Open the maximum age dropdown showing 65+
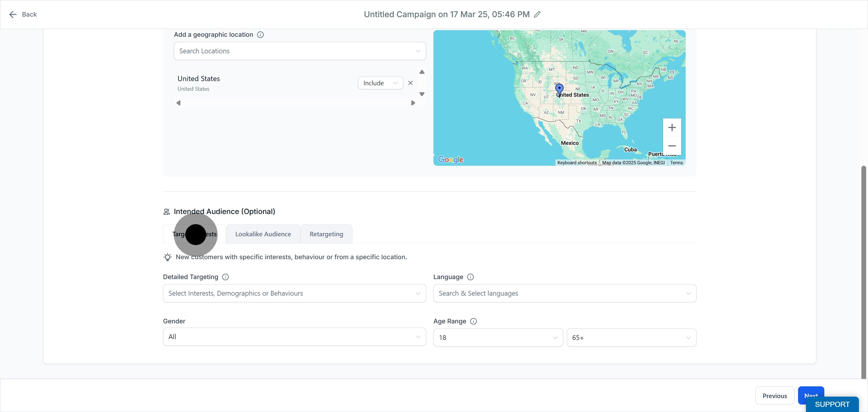Image resolution: width=868 pixels, height=412 pixels. 631,338
